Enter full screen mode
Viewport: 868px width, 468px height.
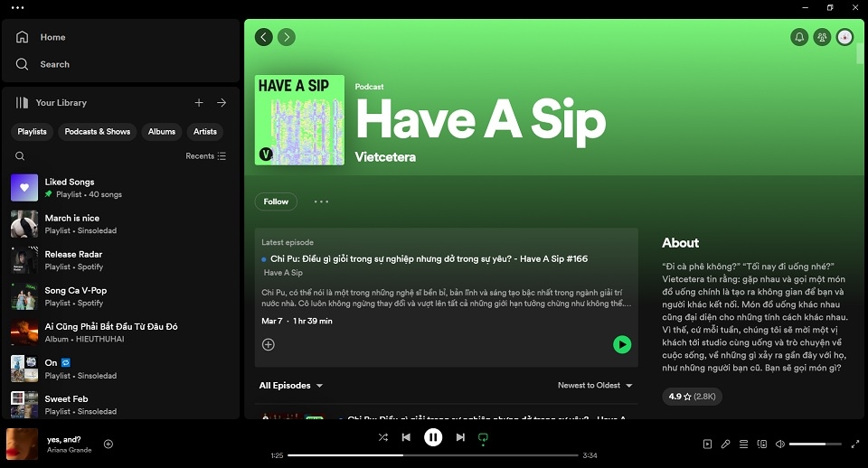[x=855, y=444]
